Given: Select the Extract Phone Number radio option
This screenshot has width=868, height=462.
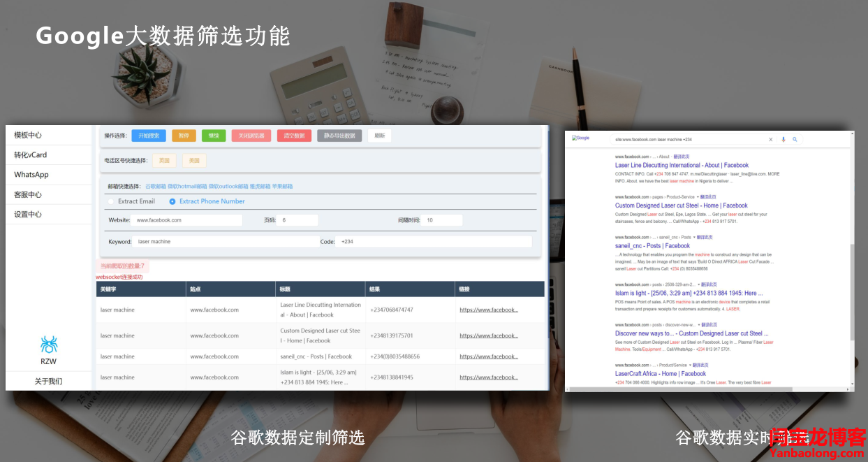Looking at the screenshot, I should click(172, 201).
